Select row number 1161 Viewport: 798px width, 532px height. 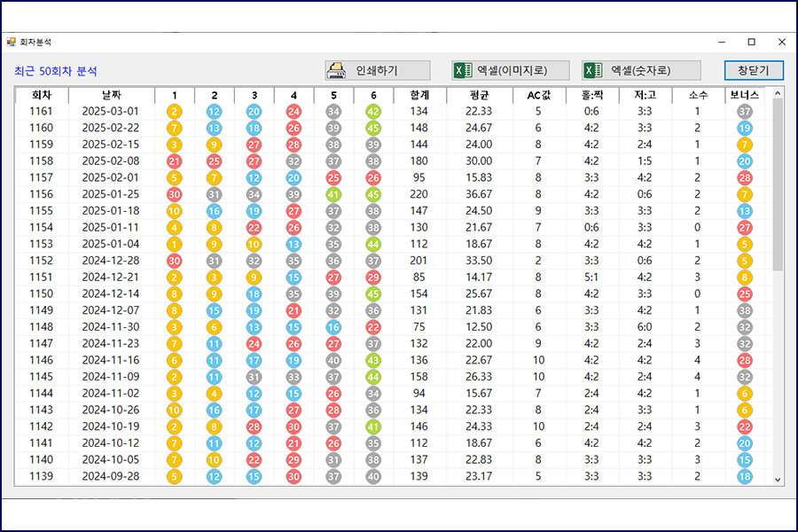tap(41, 112)
